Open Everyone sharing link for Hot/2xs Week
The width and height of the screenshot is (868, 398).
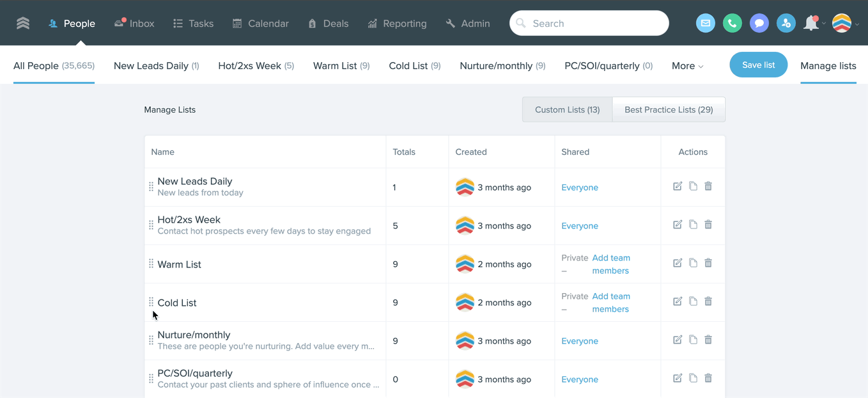tap(579, 225)
